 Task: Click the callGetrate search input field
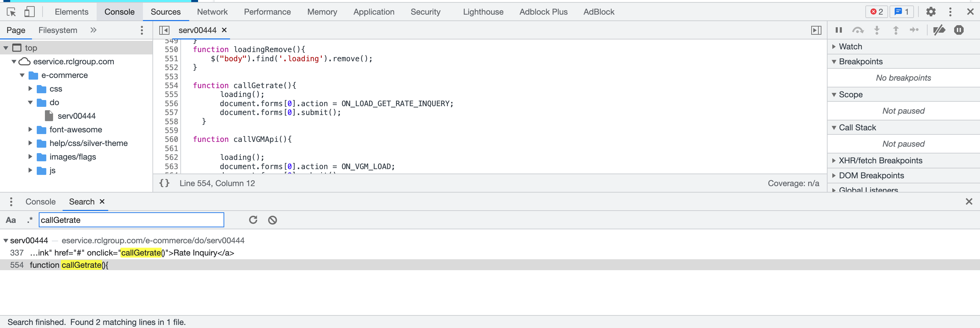coord(131,220)
